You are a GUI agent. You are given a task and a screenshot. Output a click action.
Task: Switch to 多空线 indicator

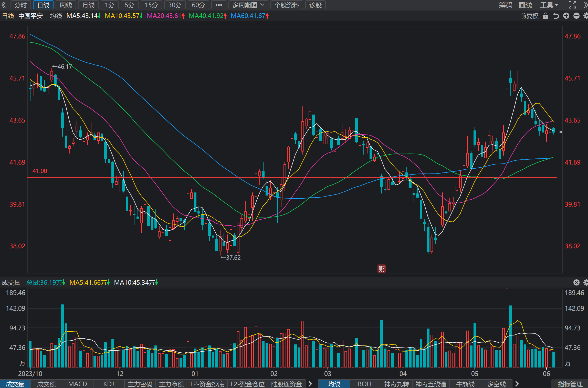(497, 384)
